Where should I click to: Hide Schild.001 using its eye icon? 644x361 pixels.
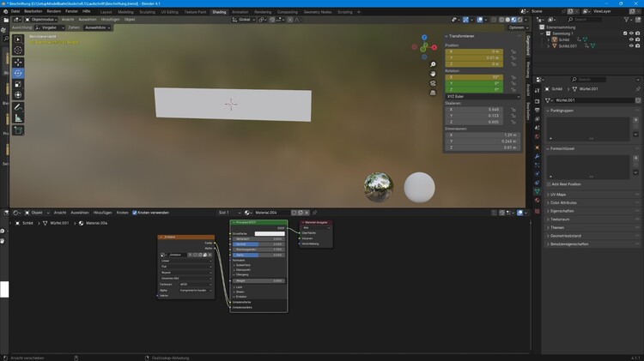[632, 45]
